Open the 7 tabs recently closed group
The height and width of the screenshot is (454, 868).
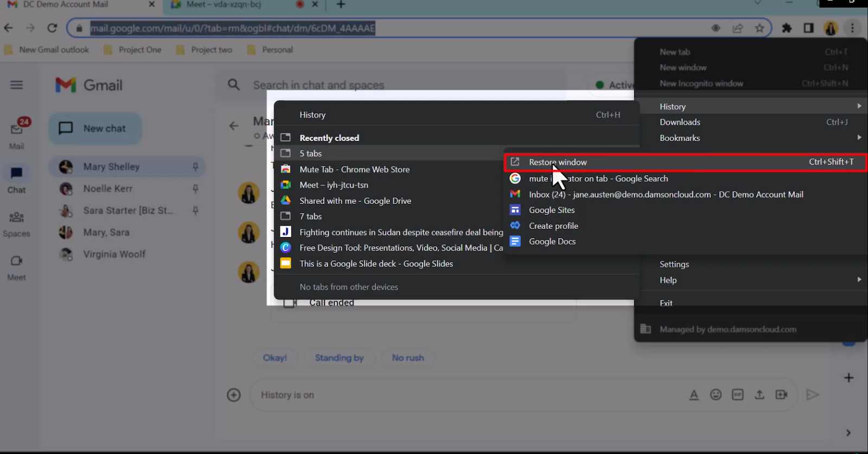click(x=390, y=216)
